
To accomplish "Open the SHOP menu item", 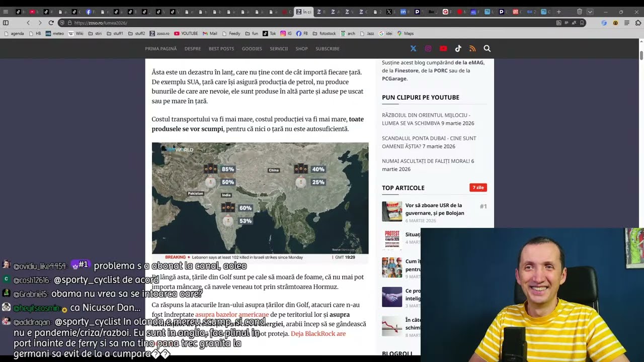I will pos(301,49).
